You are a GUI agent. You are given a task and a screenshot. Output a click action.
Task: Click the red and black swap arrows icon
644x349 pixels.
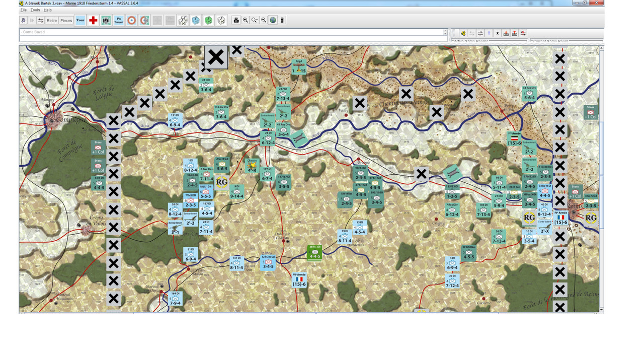coord(523,33)
